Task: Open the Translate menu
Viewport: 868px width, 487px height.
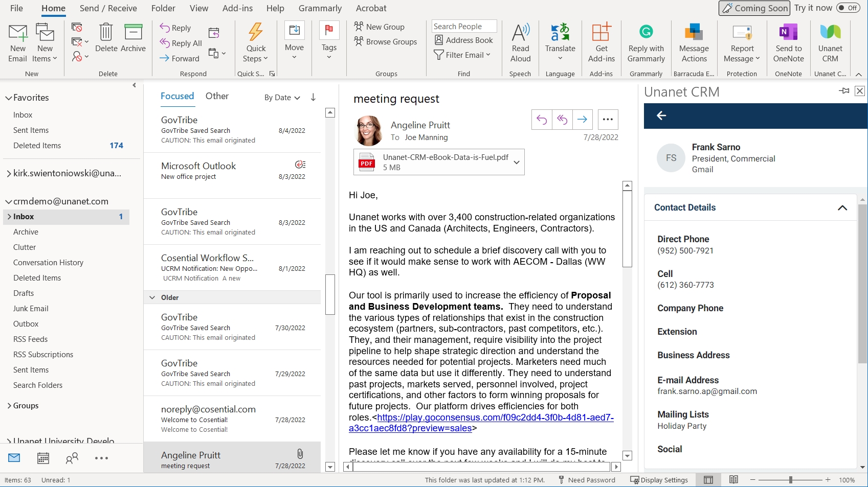Action: pos(560,43)
